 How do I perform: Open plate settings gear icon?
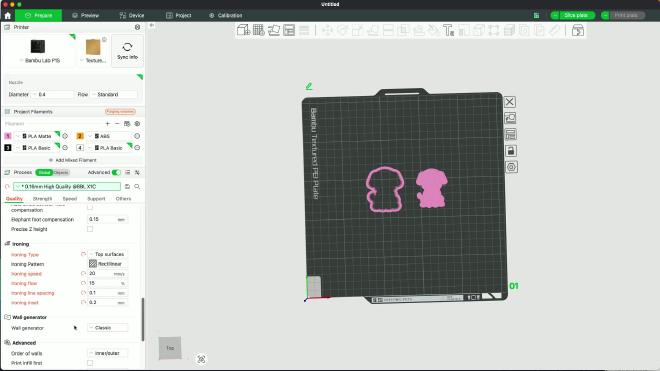pyautogui.click(x=511, y=167)
